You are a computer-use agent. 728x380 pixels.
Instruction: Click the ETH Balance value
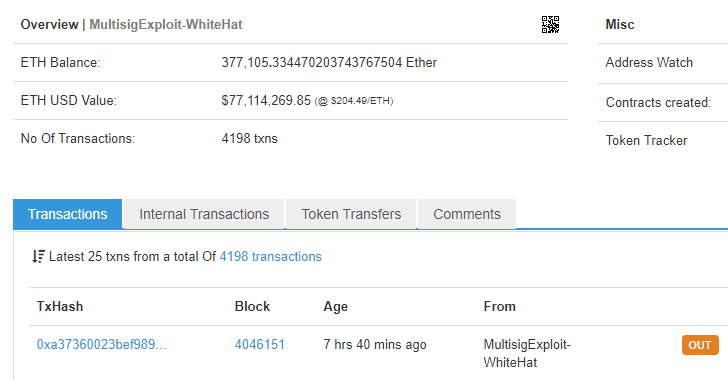pos(329,63)
